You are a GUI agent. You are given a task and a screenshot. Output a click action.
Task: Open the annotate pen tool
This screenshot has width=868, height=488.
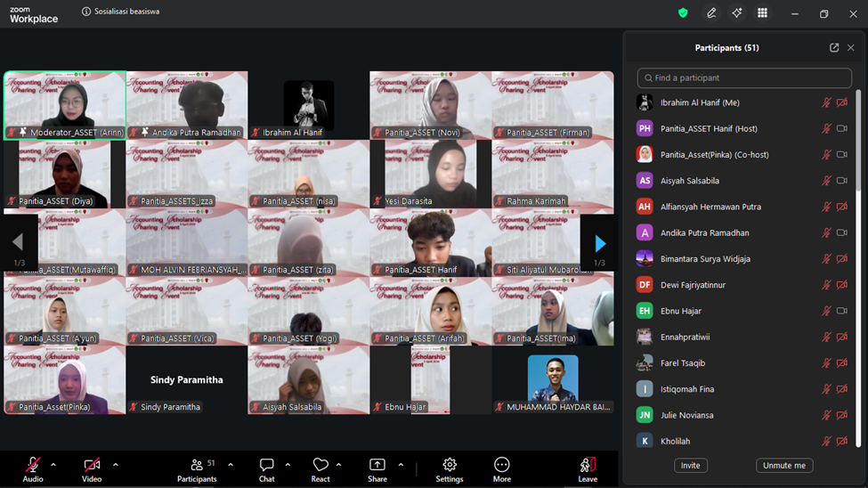pos(711,13)
